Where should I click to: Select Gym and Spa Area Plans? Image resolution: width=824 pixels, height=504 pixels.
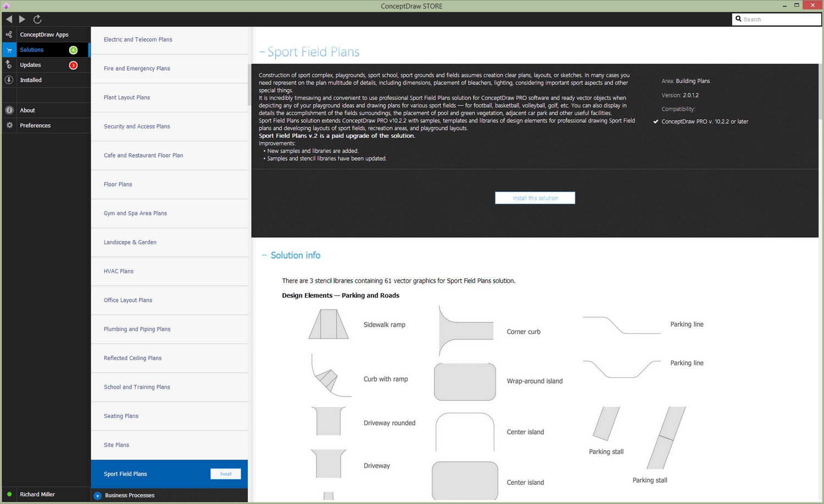point(169,214)
